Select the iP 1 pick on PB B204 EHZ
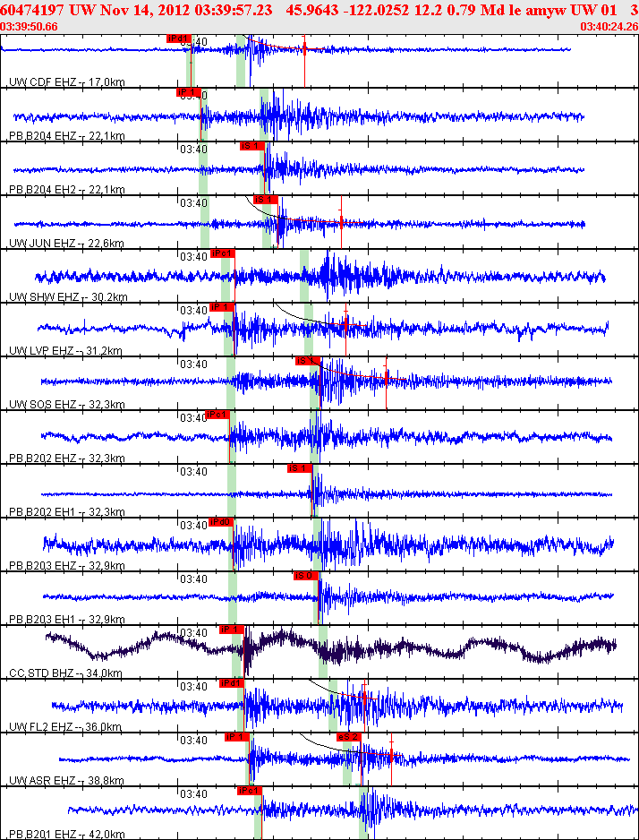Screen dimensions: 639x840 (x=188, y=92)
